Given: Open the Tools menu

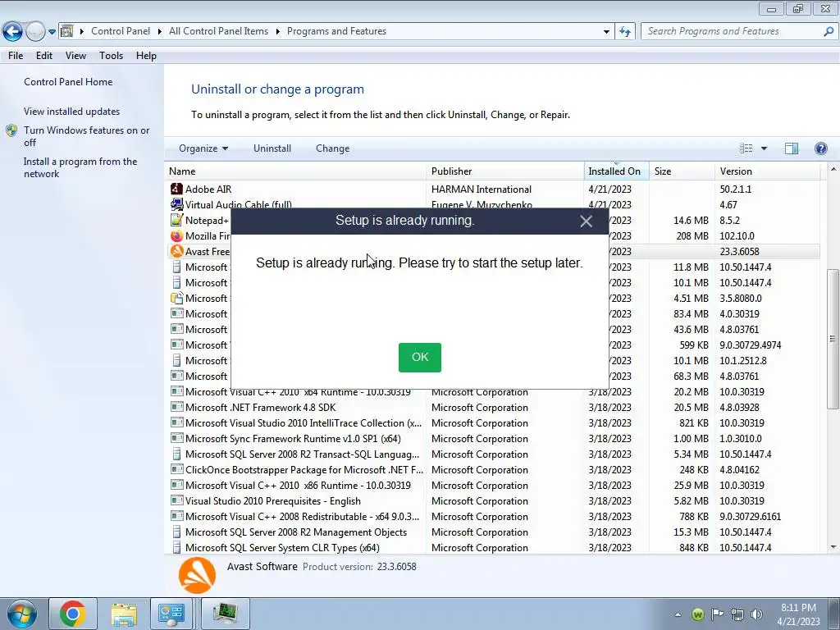Looking at the screenshot, I should pos(111,56).
